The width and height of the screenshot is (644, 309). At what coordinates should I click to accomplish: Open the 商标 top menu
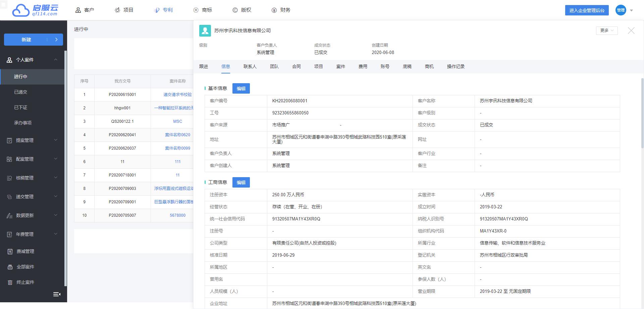point(203,10)
